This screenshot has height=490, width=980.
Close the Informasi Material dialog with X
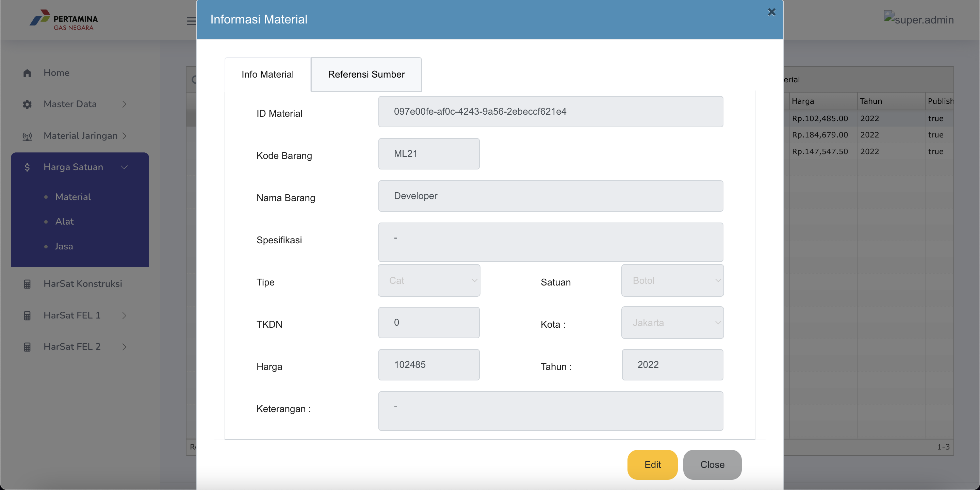click(x=771, y=12)
